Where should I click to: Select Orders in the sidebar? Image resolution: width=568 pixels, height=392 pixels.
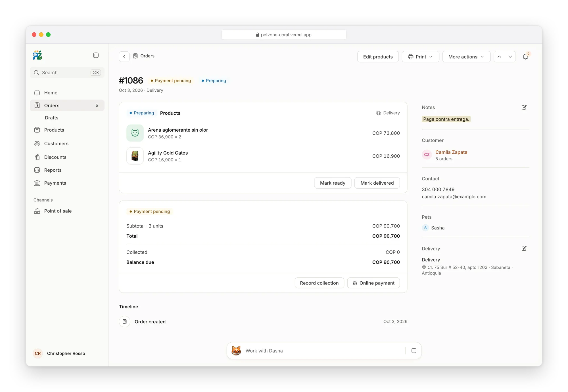pyautogui.click(x=67, y=106)
